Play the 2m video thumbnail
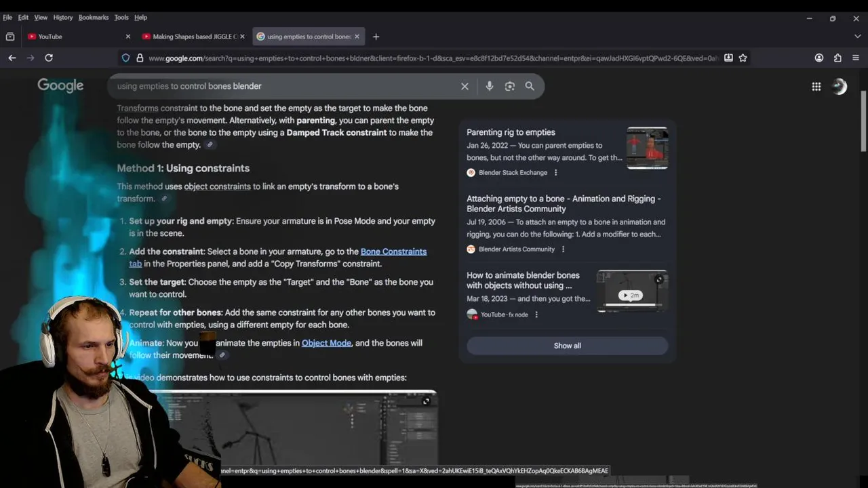 click(631, 291)
